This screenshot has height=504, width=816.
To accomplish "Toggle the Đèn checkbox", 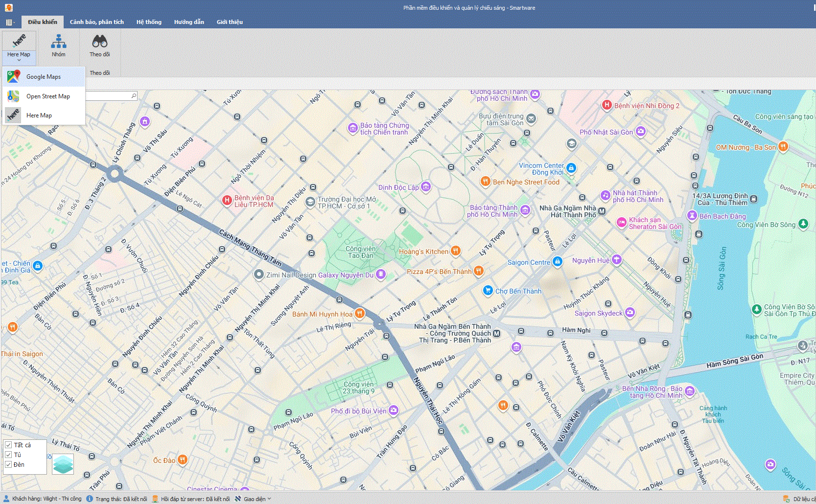I will [x=8, y=464].
